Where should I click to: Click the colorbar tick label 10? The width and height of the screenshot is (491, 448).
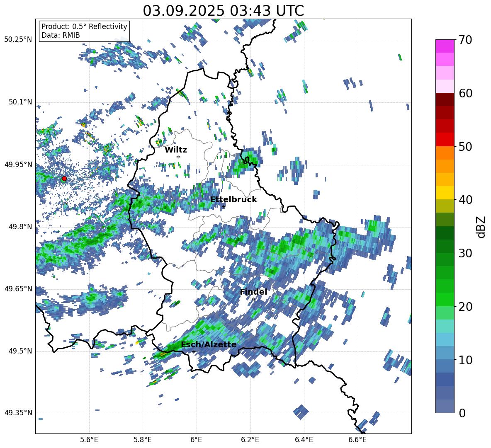click(465, 360)
